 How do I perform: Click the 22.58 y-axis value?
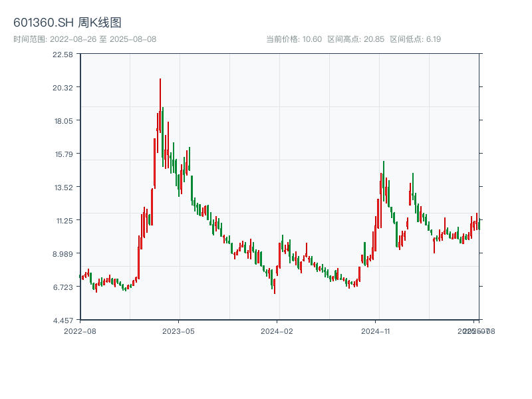click(61, 56)
